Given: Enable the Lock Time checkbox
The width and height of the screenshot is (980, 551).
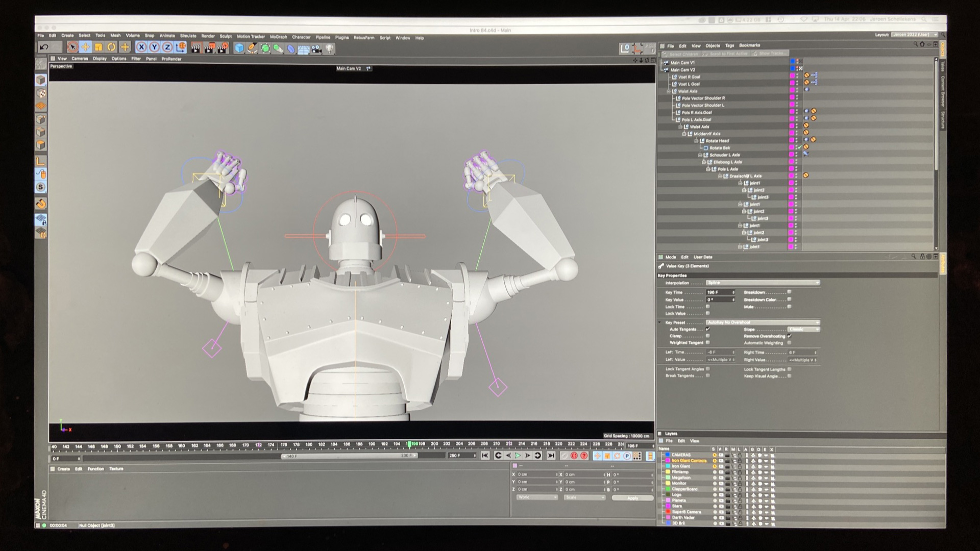Looking at the screenshot, I should (x=707, y=307).
